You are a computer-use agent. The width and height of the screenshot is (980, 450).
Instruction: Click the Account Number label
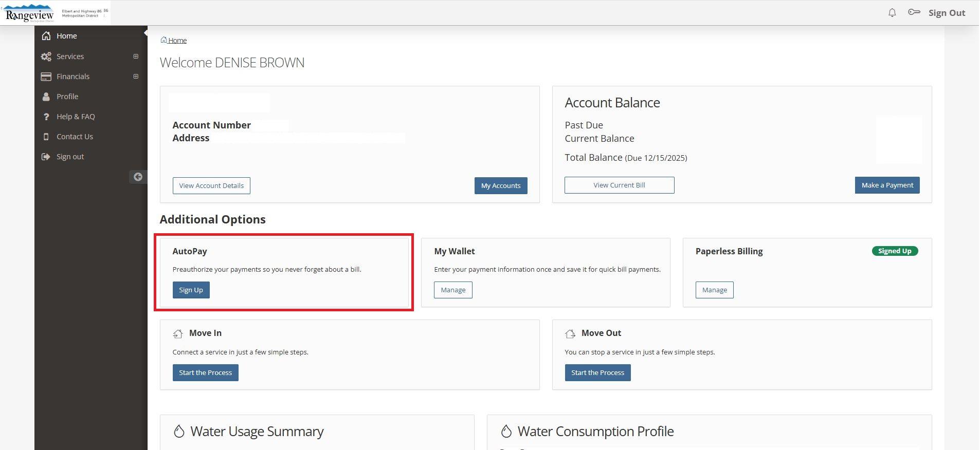[x=211, y=125]
